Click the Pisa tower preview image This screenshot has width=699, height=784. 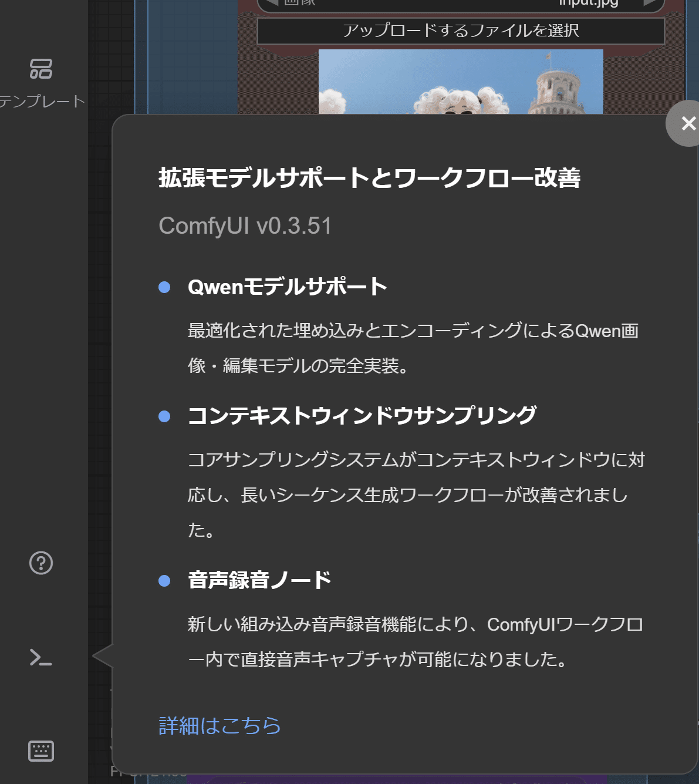pos(461,82)
